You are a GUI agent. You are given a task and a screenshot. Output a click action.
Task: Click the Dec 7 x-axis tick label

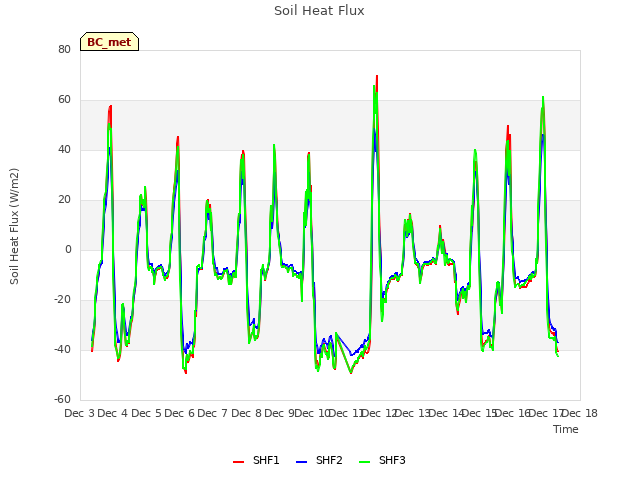tap(213, 413)
